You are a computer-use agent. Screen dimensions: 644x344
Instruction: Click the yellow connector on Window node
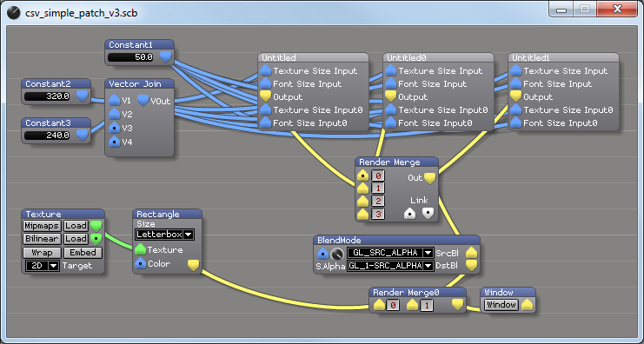click(x=527, y=305)
